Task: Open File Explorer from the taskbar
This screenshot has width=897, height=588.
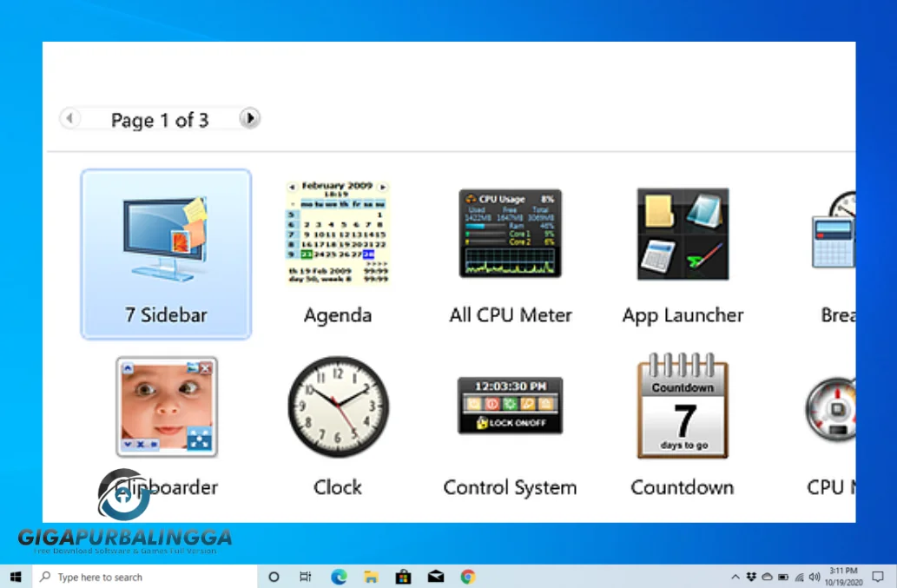Action: coord(371,577)
